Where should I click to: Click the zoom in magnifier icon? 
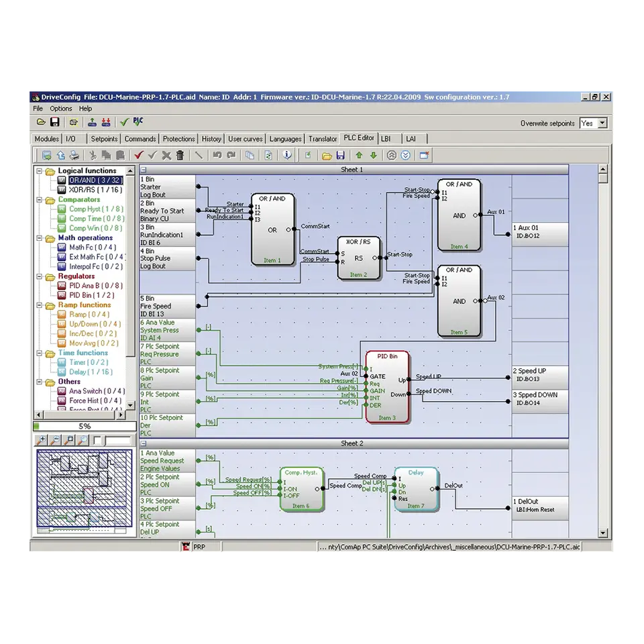(41, 440)
